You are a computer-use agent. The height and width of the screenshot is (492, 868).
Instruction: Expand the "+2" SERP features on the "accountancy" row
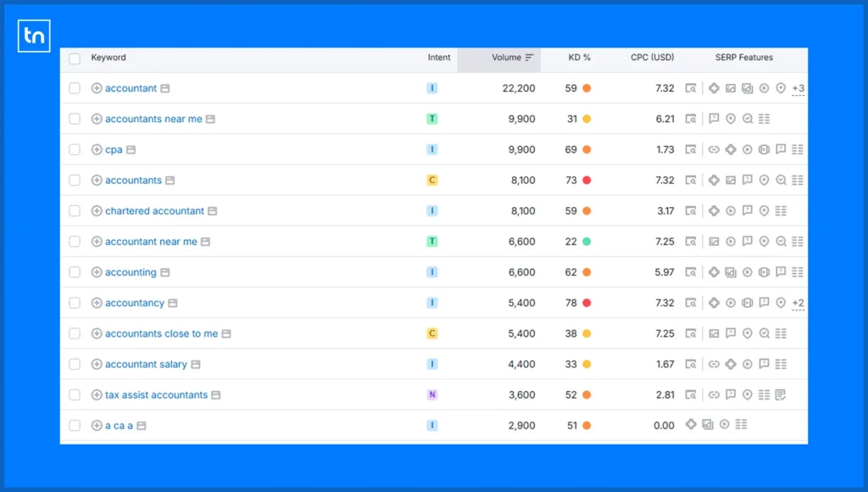click(x=798, y=303)
